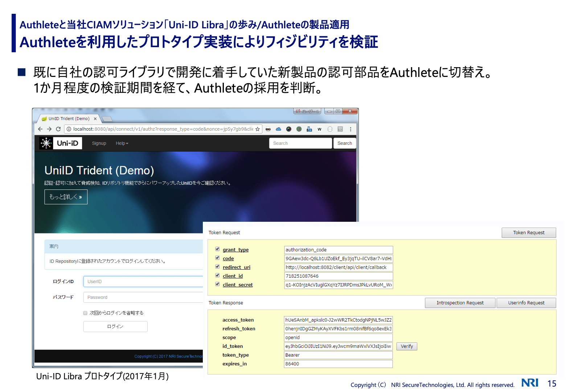Screen dimensions: 566x392
Task: Focus the Password field
Action: pyautogui.click(x=143, y=297)
